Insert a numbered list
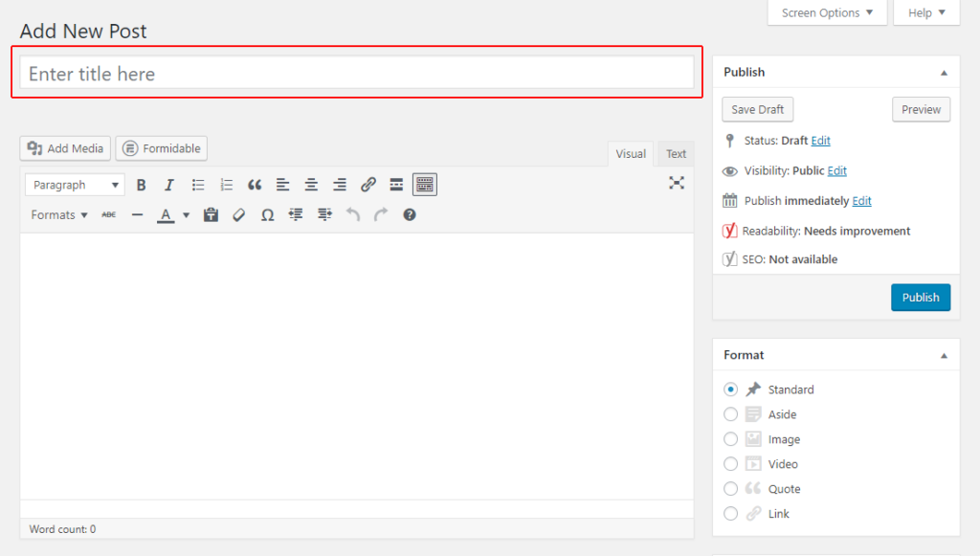 click(226, 184)
